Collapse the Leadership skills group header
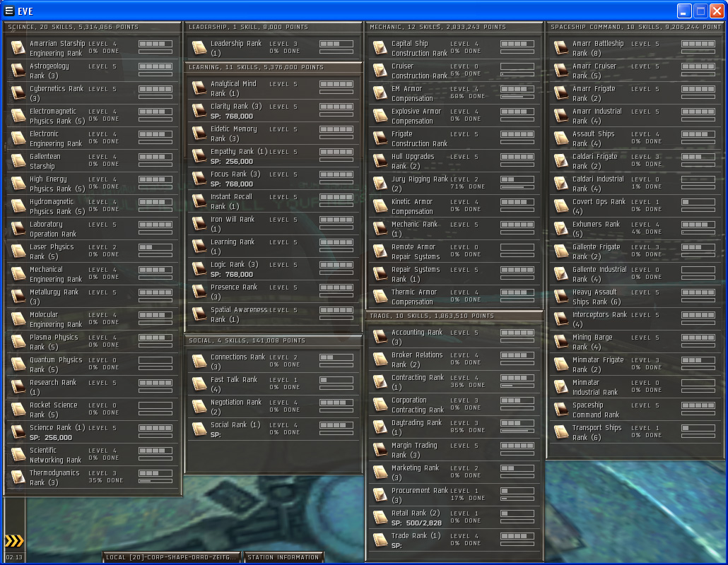 click(274, 27)
